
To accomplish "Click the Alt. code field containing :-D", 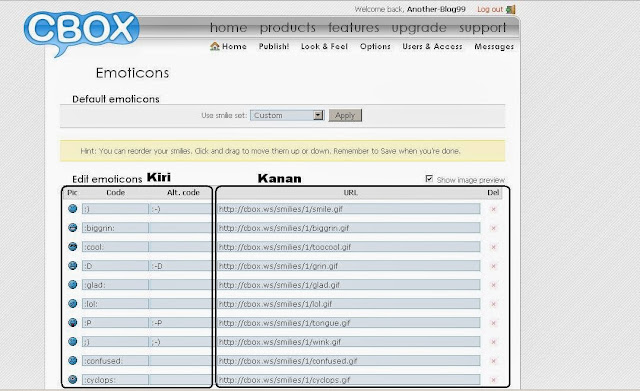I will tap(180, 266).
